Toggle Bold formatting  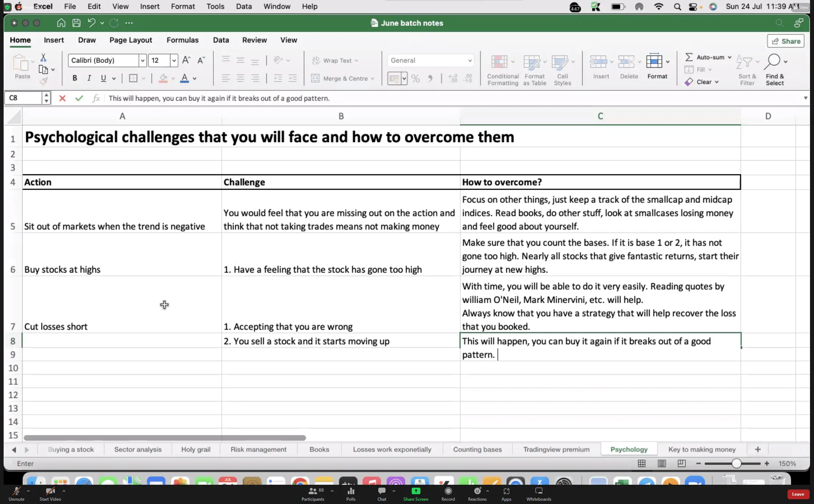[74, 78]
